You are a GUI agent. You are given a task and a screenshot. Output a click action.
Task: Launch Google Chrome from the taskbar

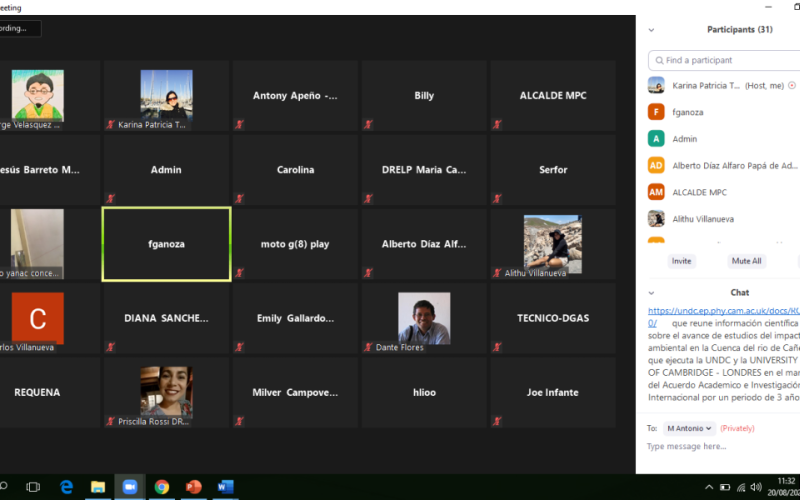pos(161,487)
